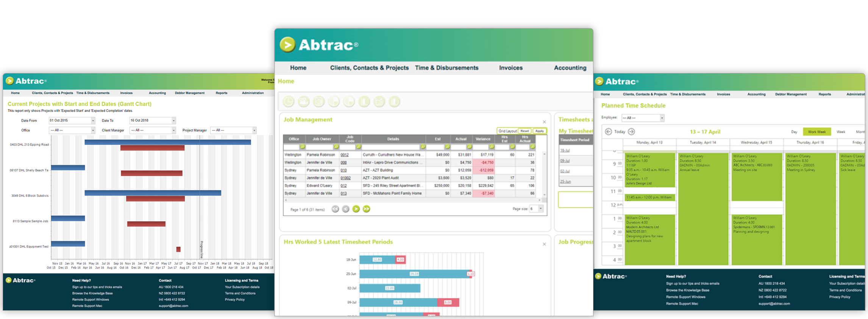Screen dimensions: 868x319
Task: Click Abtrac logo in Planned Time Schedule header
Action: (x=617, y=81)
